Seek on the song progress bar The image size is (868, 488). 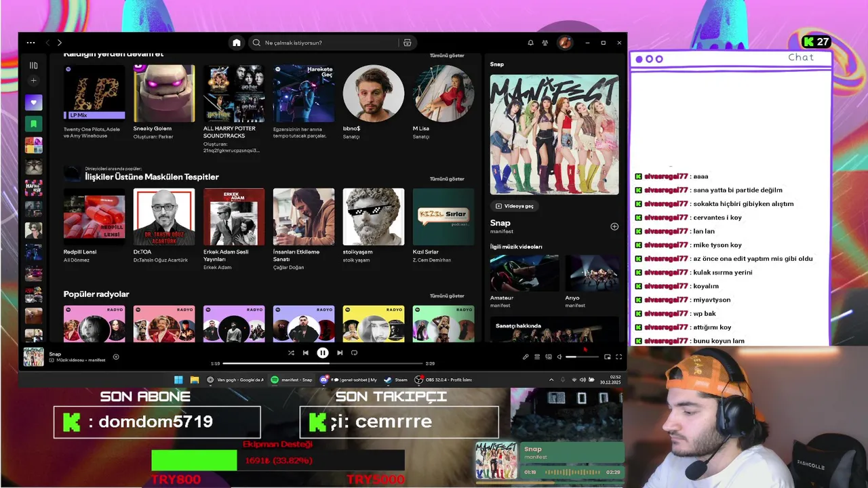tap(323, 363)
